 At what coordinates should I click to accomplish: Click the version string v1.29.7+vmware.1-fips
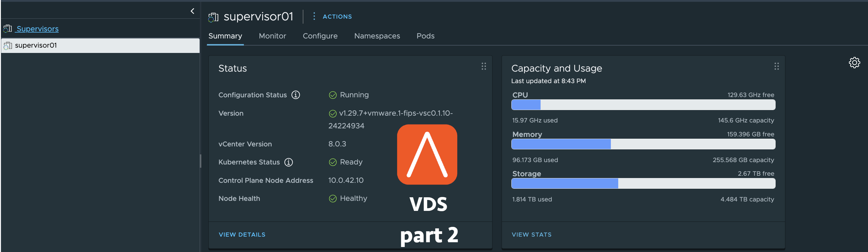pos(391,120)
